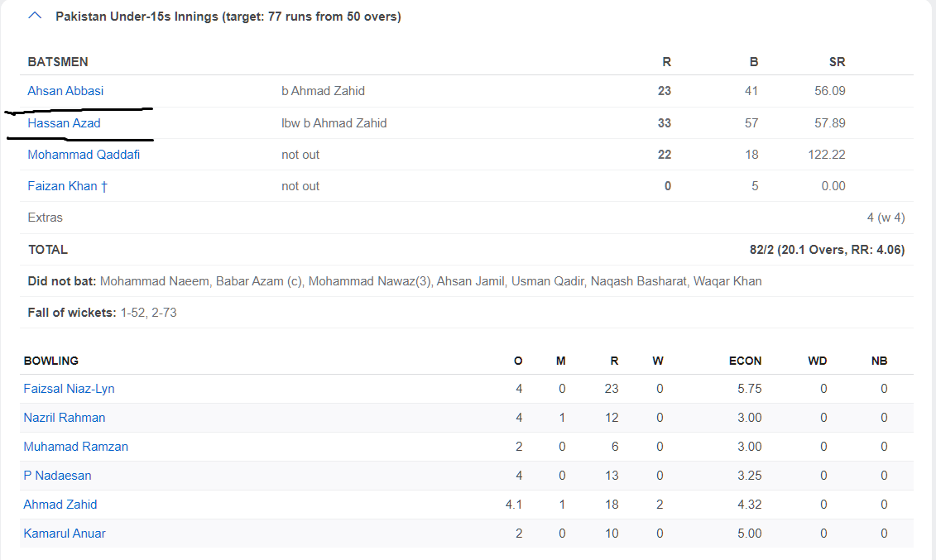This screenshot has height=560, width=936.
Task: Click Nazril Rahman bowler link
Action: [65, 418]
